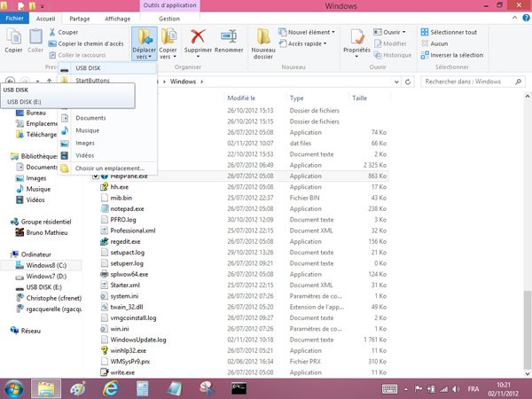Switch to the Partage tab
This screenshot has width=532, height=399.
tap(80, 19)
